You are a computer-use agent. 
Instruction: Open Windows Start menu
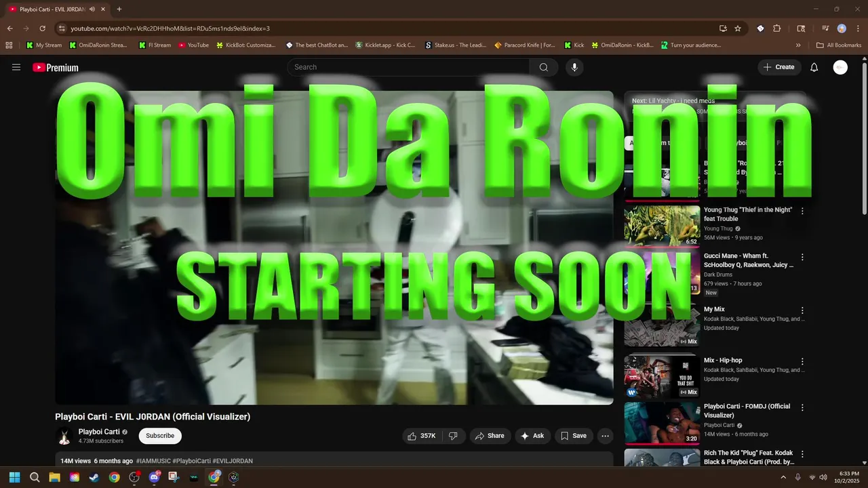click(15, 477)
